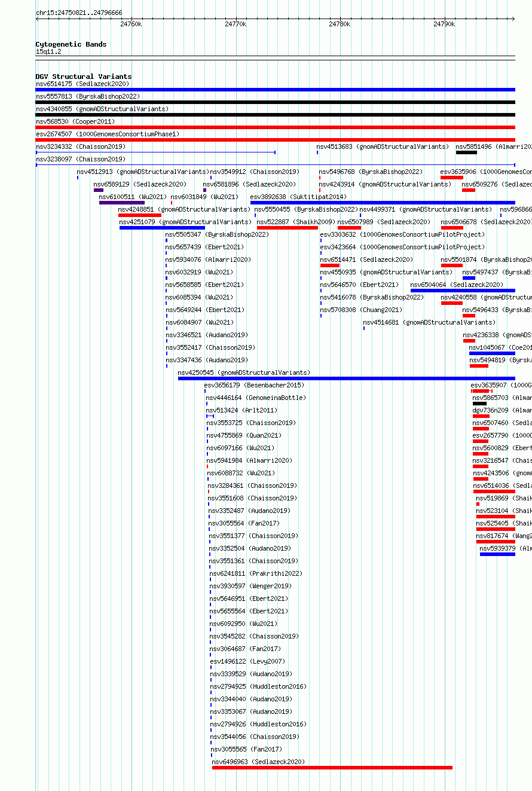Select nsv3234332 (Chaisson2019) variant label
532x791 pixels.
coord(81,146)
